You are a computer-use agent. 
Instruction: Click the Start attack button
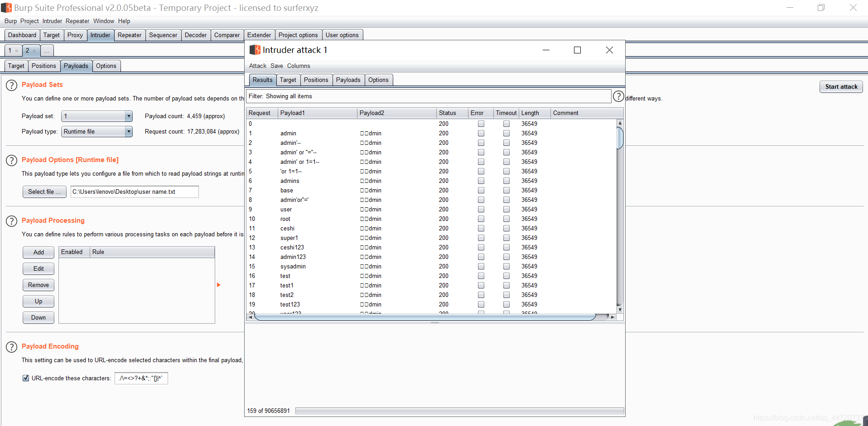tap(841, 87)
